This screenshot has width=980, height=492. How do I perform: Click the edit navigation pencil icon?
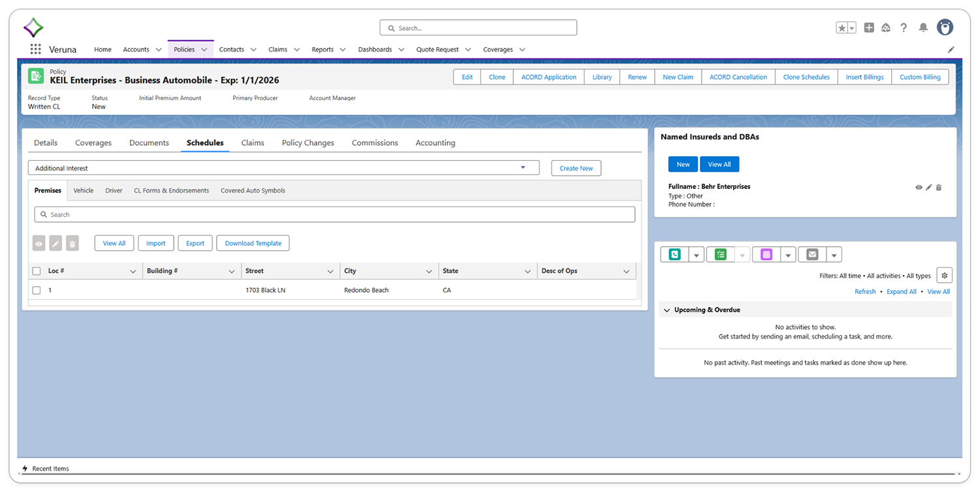(951, 50)
